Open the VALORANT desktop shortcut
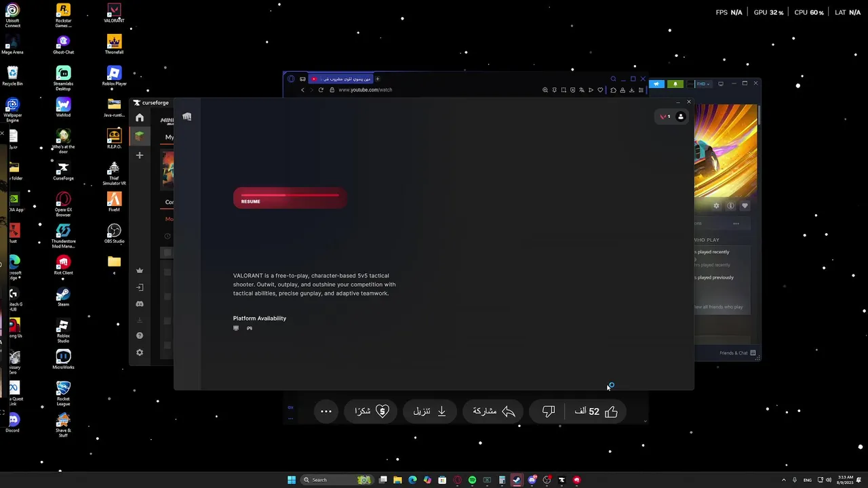Screen dimensions: 868x488 tap(114, 12)
